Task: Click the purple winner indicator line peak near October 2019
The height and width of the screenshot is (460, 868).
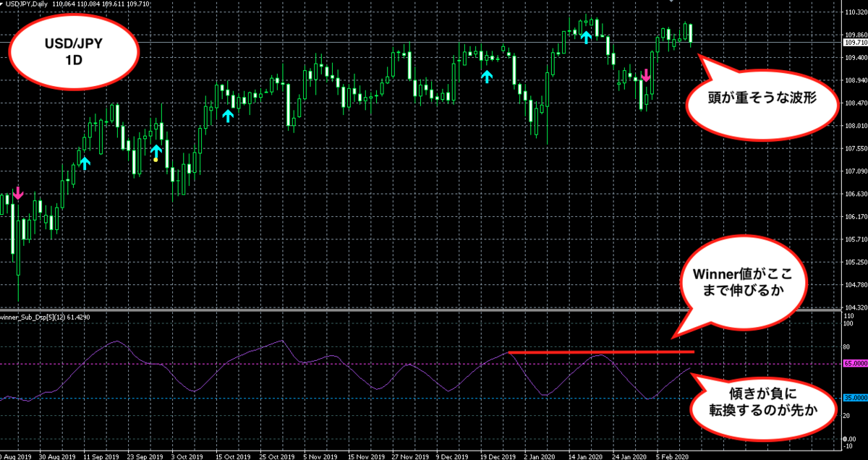Action: pos(282,340)
